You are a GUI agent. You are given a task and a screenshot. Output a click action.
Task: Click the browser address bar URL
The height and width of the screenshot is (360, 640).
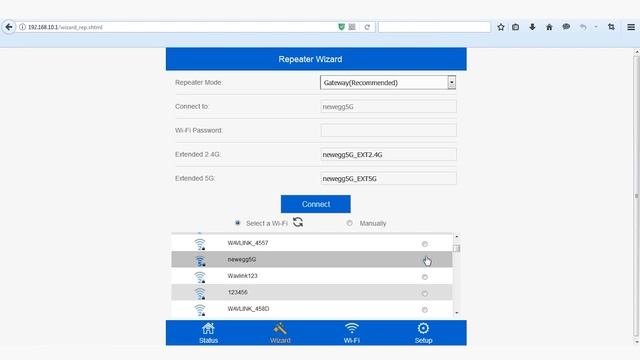(x=65, y=27)
